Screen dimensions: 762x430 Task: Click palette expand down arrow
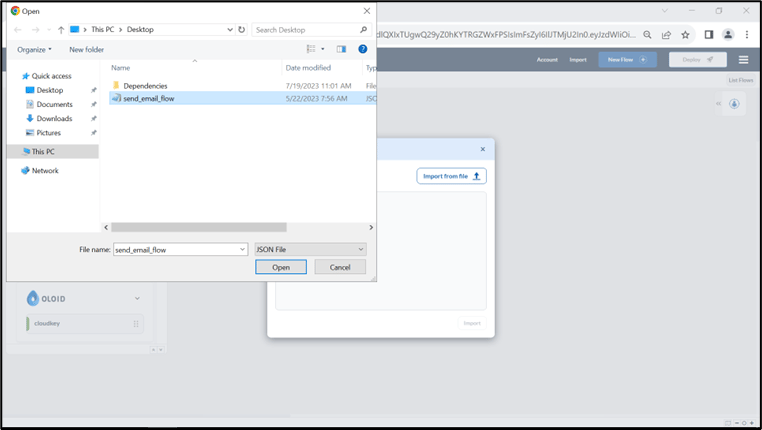click(x=161, y=349)
